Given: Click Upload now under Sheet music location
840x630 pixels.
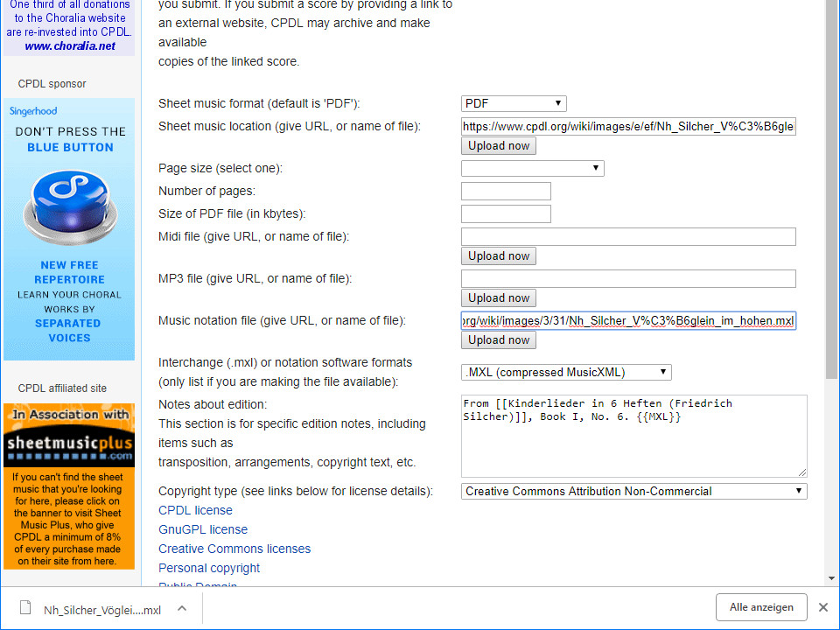Looking at the screenshot, I should tap(499, 146).
